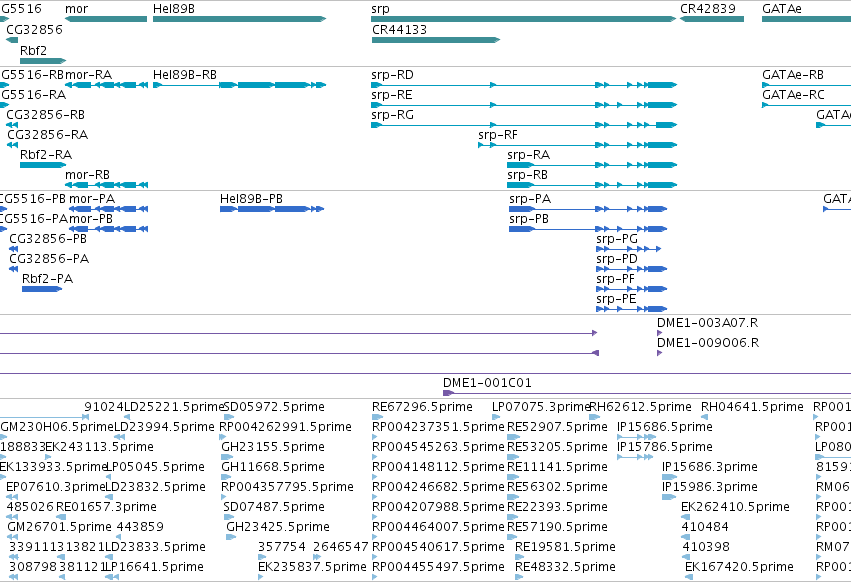The height and width of the screenshot is (582, 851).
Task: Select the mor-RB transcript label
Action: pos(87,175)
